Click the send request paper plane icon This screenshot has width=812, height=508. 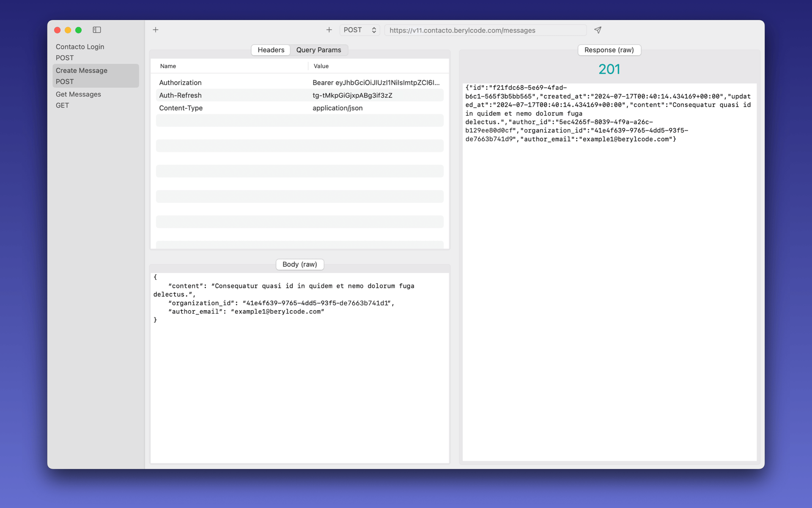point(598,30)
